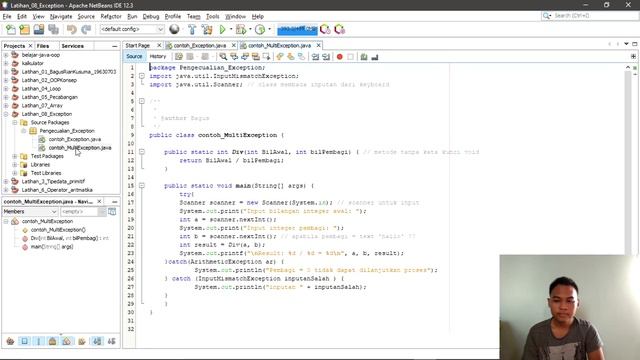The image size is (640, 360).
Task: Click the Find Next Occurrence editor icon
Action: [244, 57]
